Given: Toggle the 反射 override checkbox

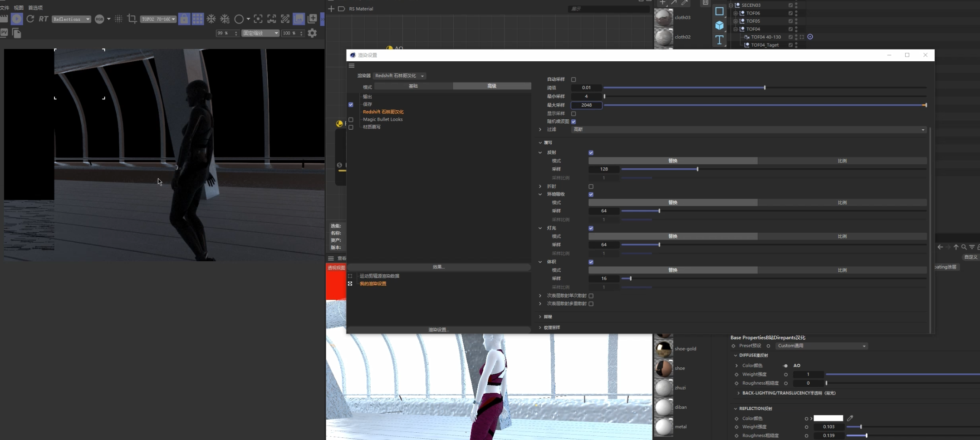Looking at the screenshot, I should 591,153.
